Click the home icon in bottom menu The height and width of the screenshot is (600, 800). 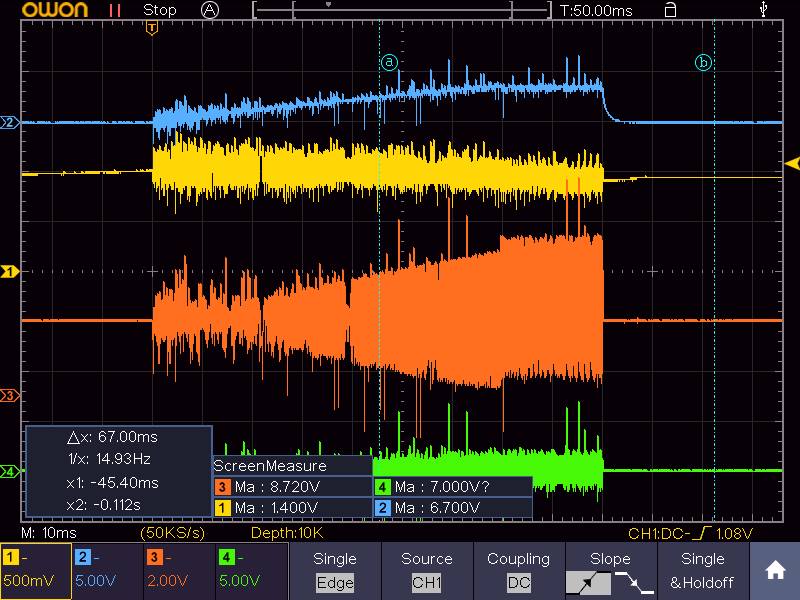[x=774, y=570]
